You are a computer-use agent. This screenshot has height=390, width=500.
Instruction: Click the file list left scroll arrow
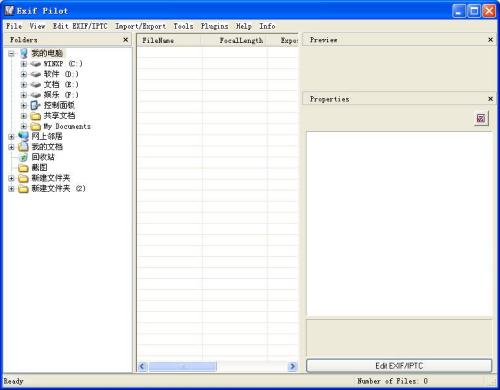(x=142, y=366)
